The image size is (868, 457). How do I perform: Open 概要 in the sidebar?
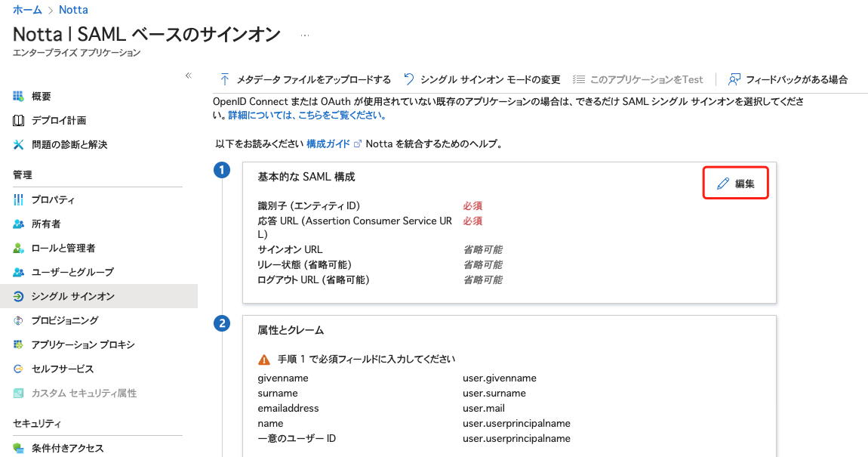click(x=41, y=97)
